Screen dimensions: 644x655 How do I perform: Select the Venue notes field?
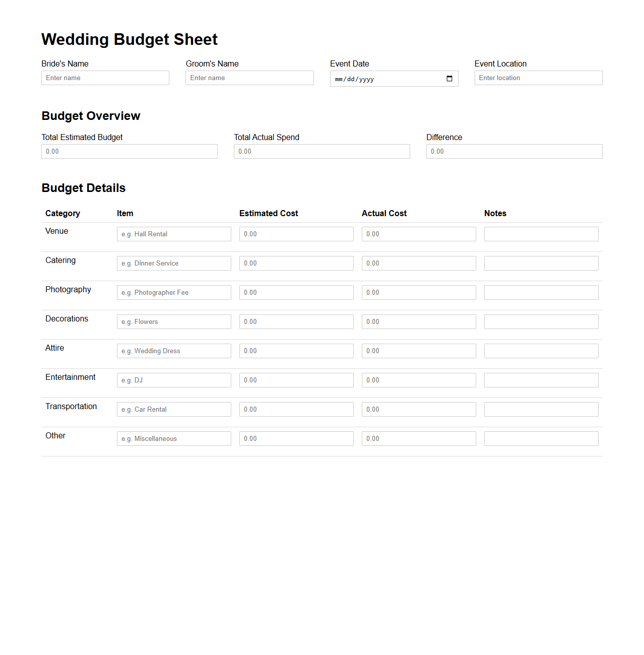541,234
